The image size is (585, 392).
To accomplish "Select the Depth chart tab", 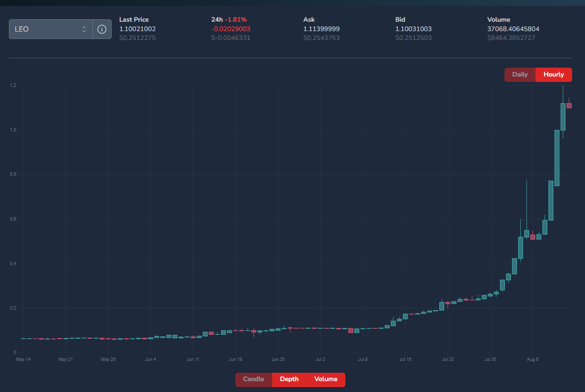I will pyautogui.click(x=289, y=379).
